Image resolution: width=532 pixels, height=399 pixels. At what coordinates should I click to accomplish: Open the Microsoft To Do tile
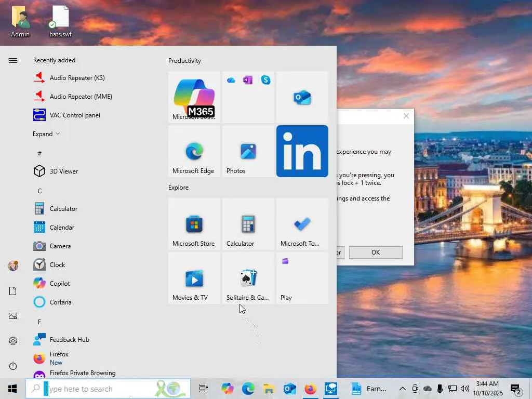pyautogui.click(x=302, y=224)
